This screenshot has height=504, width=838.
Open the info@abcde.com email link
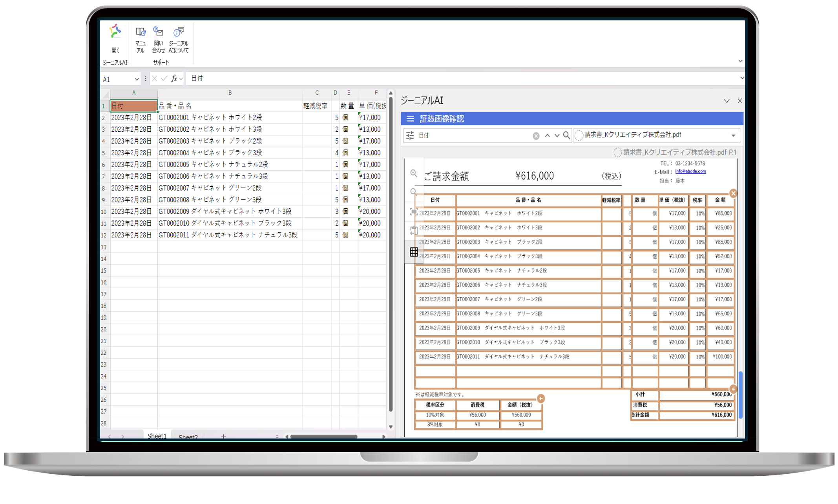click(690, 171)
